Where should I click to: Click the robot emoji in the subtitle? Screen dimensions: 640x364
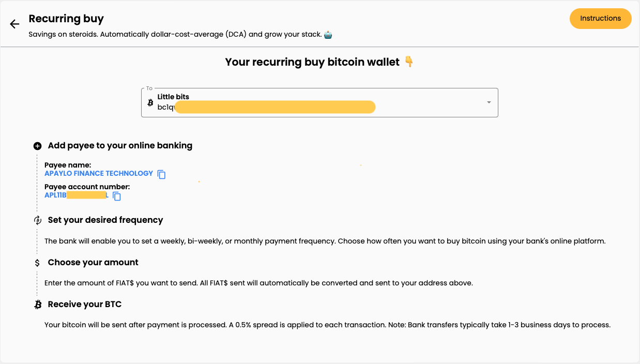328,35
